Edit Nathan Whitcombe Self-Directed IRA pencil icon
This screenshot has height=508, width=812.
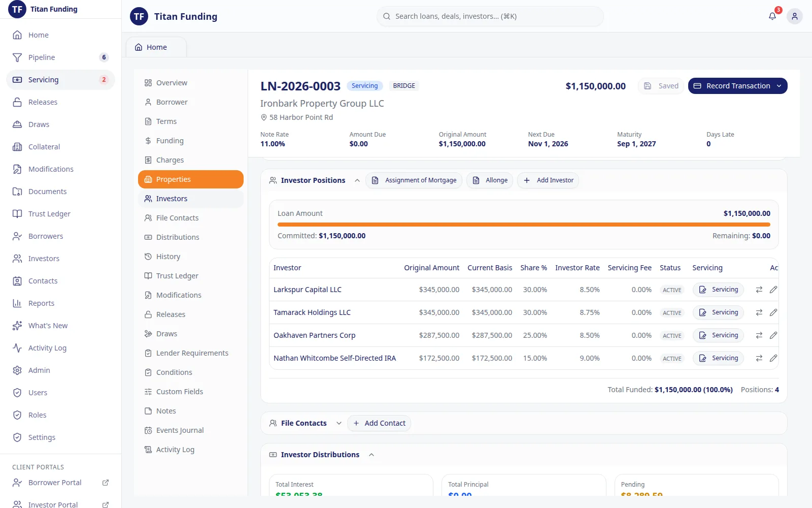(x=773, y=358)
